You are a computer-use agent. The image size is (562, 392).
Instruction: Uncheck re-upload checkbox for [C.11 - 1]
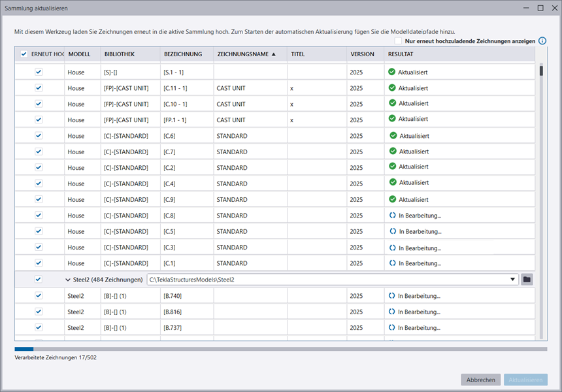[x=39, y=88]
